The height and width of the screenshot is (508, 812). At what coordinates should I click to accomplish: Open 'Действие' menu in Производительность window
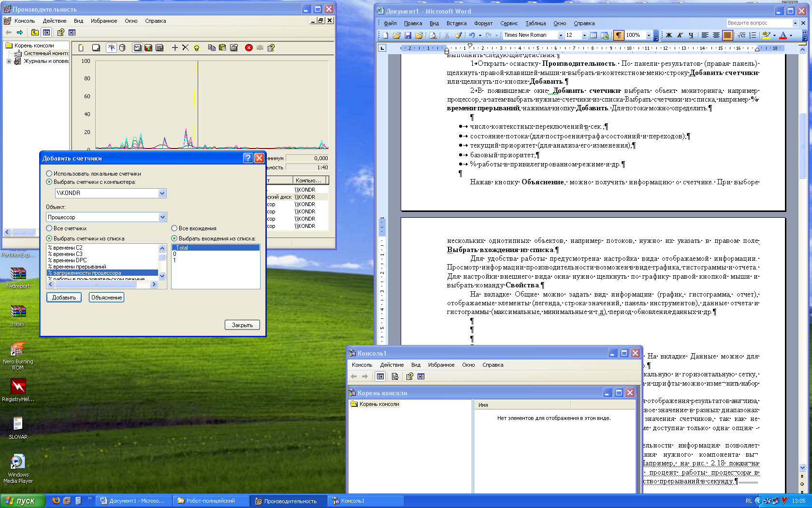point(55,21)
